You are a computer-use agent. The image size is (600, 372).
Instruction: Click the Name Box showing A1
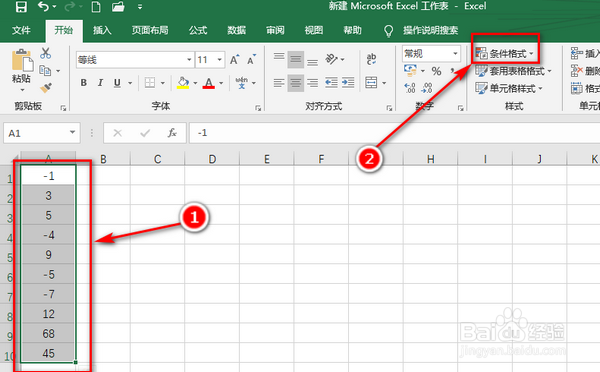coord(42,133)
